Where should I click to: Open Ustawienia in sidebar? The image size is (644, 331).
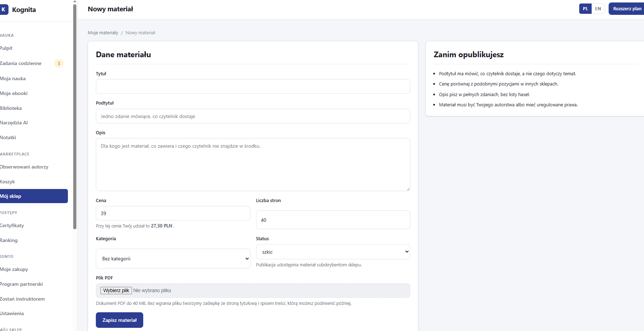pyautogui.click(x=12, y=314)
